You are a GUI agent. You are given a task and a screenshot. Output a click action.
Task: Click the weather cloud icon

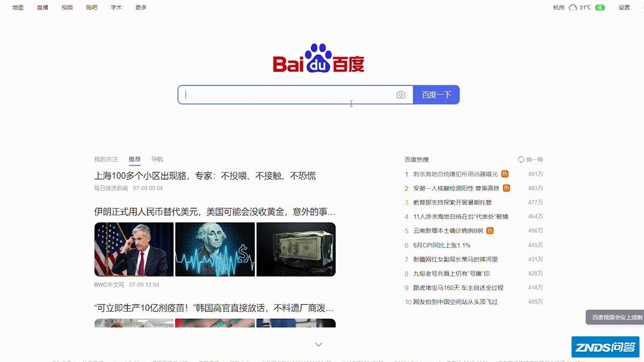573,8
